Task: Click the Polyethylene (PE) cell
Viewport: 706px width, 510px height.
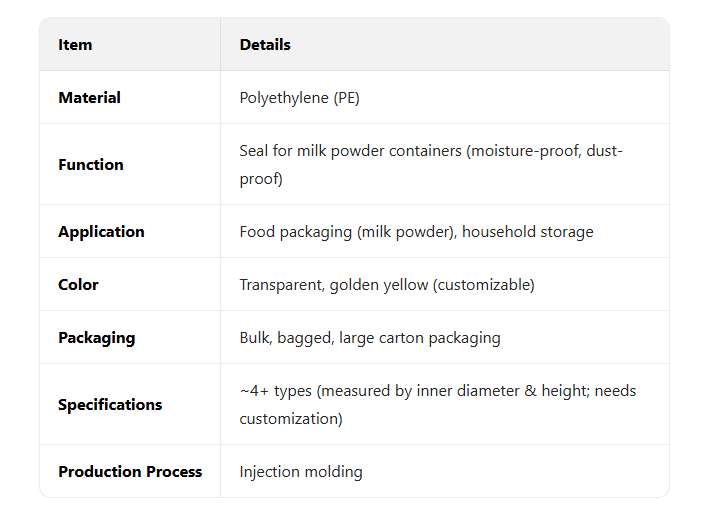Action: [299, 97]
